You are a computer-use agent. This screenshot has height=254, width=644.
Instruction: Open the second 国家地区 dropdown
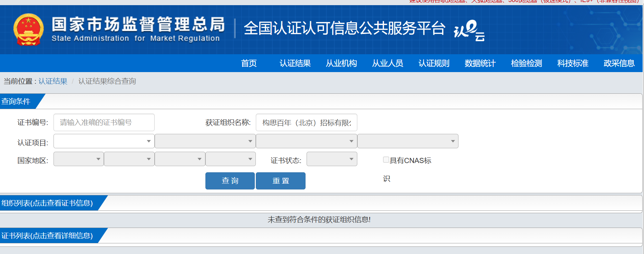tap(129, 159)
